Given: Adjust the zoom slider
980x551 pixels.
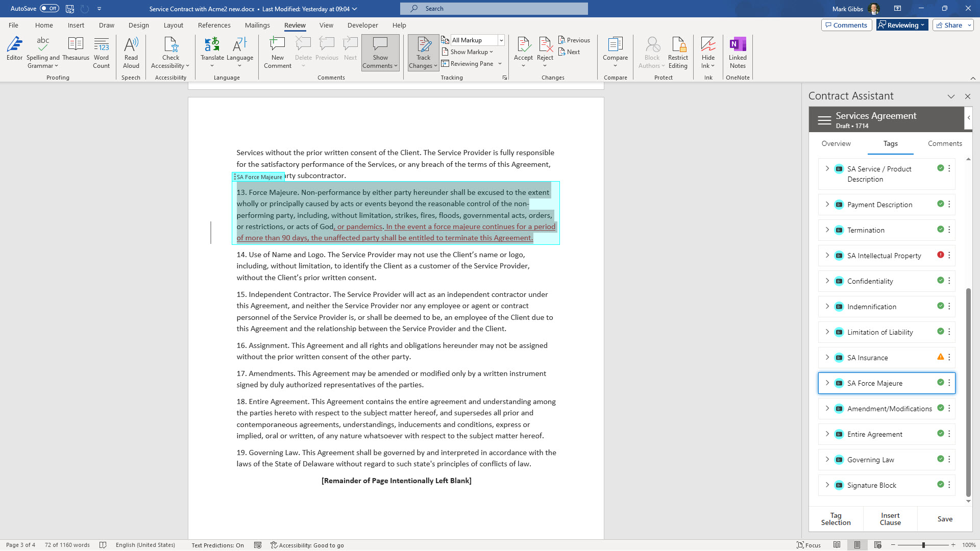Looking at the screenshot, I should tap(924, 545).
